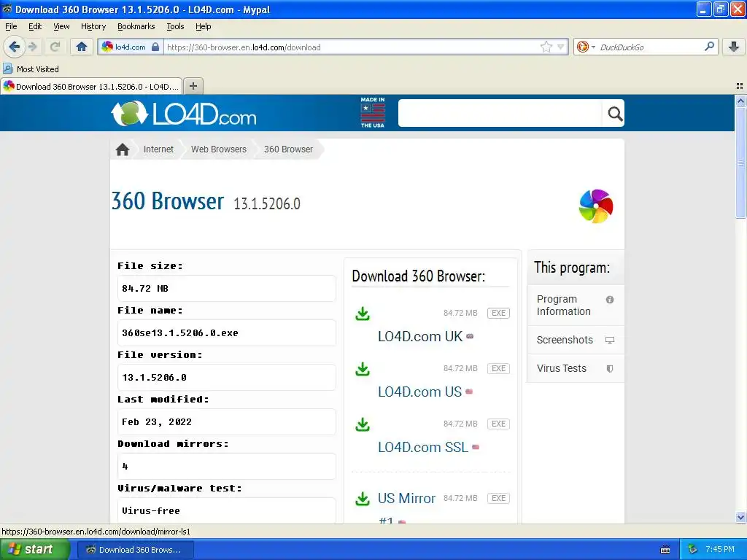Click the green download icon for LO4D.com US
The height and width of the screenshot is (560, 747).
point(363,369)
